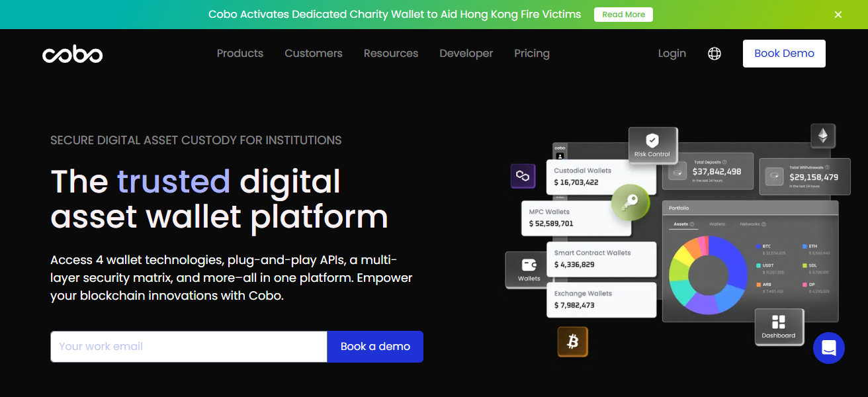Click the purple Polygon chain icon
868x397 pixels.
click(x=523, y=176)
